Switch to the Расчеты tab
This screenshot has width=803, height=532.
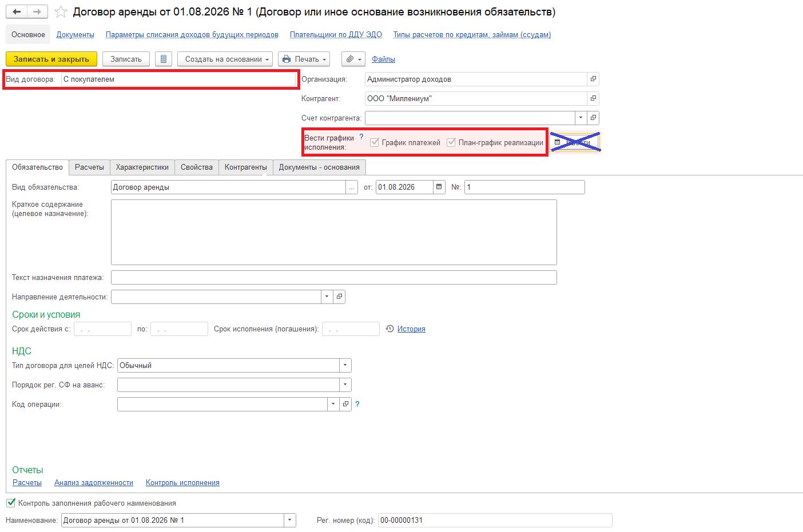[x=89, y=167]
